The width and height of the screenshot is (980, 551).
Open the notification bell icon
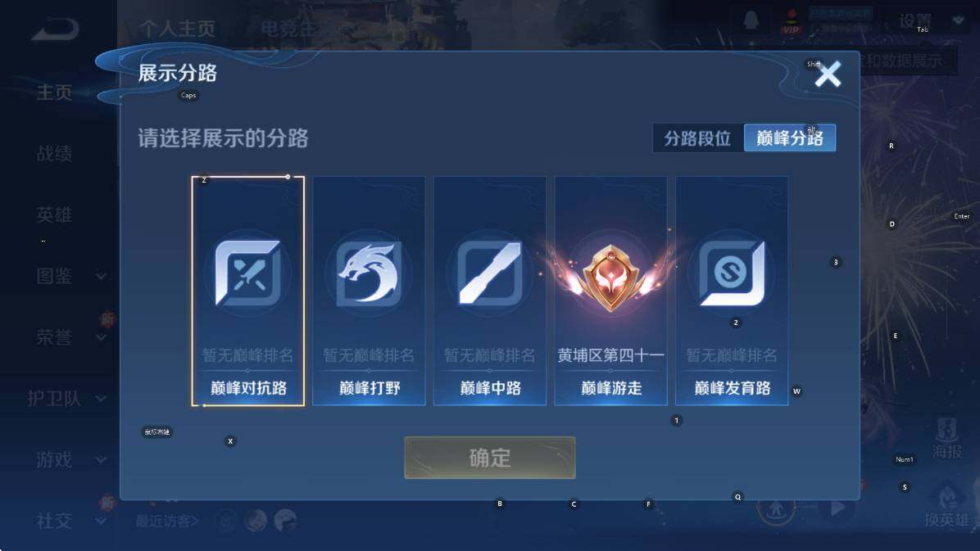click(x=751, y=20)
